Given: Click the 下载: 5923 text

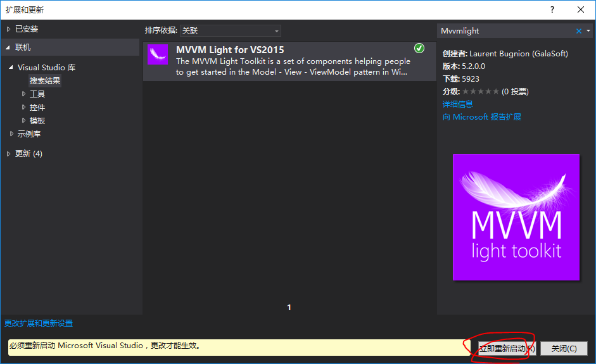Looking at the screenshot, I should tap(460, 79).
